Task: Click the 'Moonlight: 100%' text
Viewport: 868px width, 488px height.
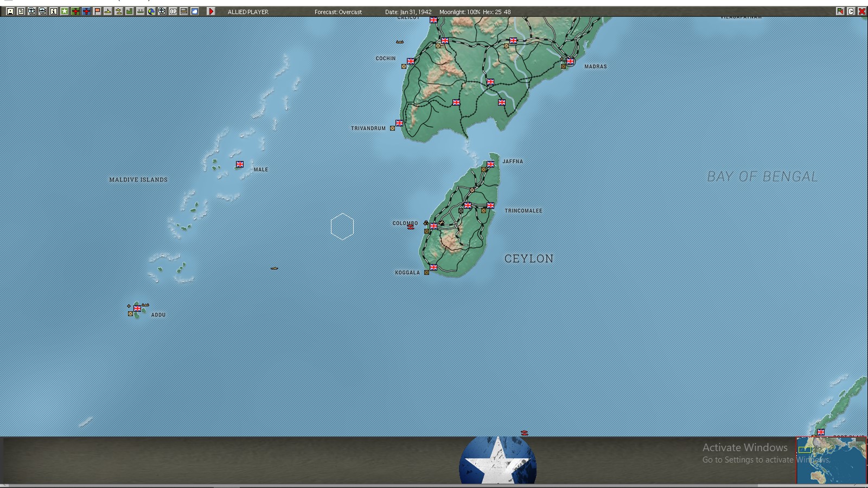Action: (460, 12)
